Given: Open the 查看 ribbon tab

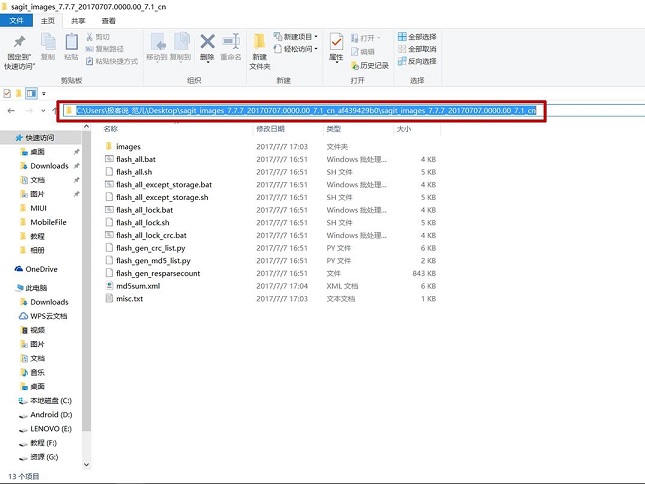Looking at the screenshot, I should (x=108, y=20).
